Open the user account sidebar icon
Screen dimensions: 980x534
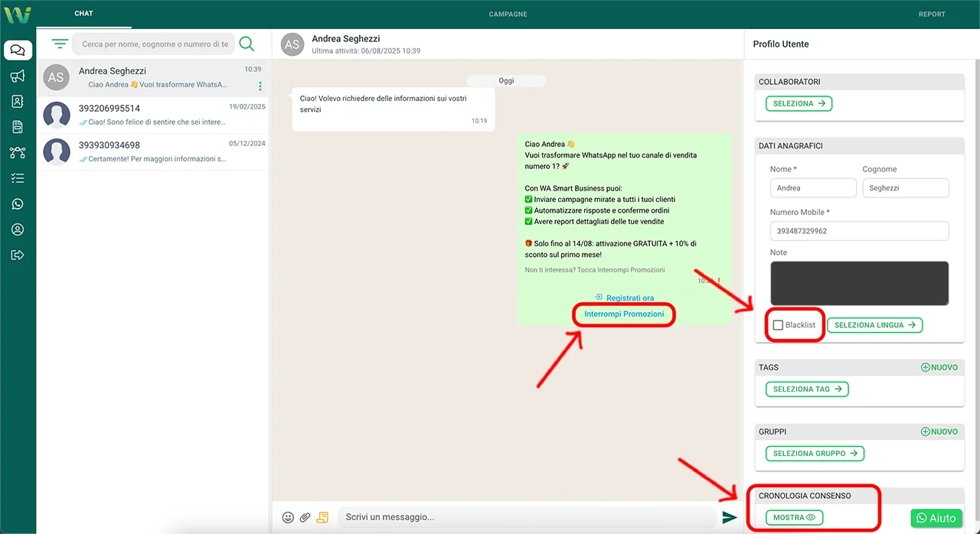pos(18,230)
